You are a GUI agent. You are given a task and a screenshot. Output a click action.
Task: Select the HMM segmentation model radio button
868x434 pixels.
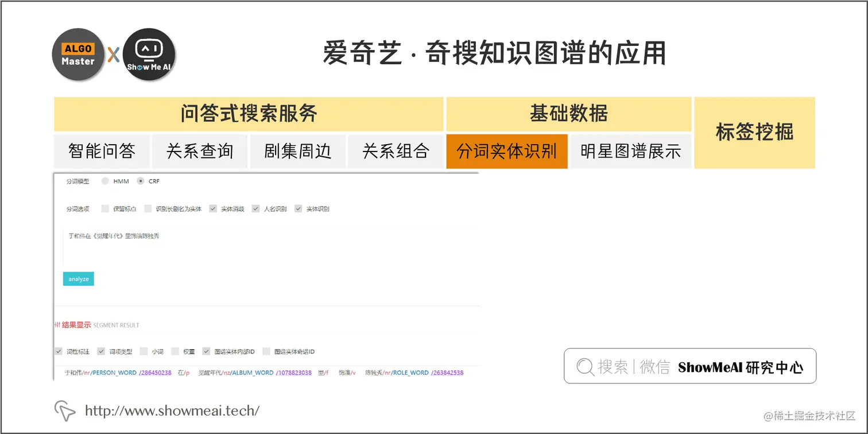click(x=104, y=181)
